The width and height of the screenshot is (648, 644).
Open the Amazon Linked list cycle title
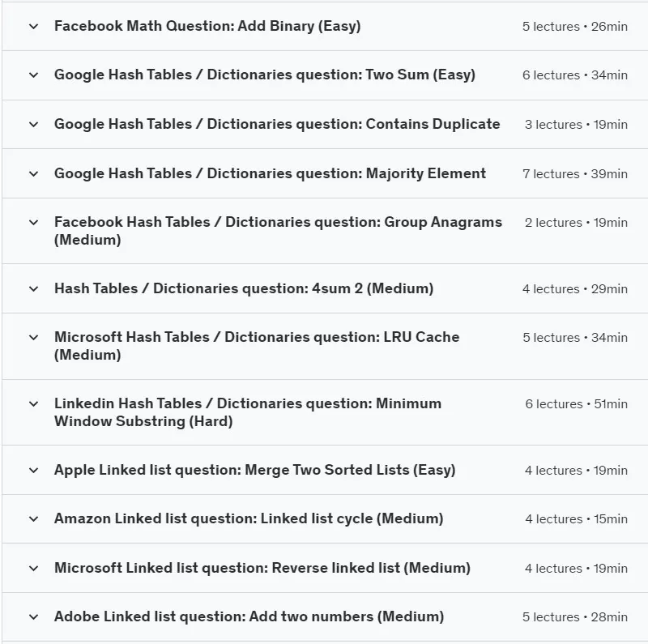click(249, 518)
